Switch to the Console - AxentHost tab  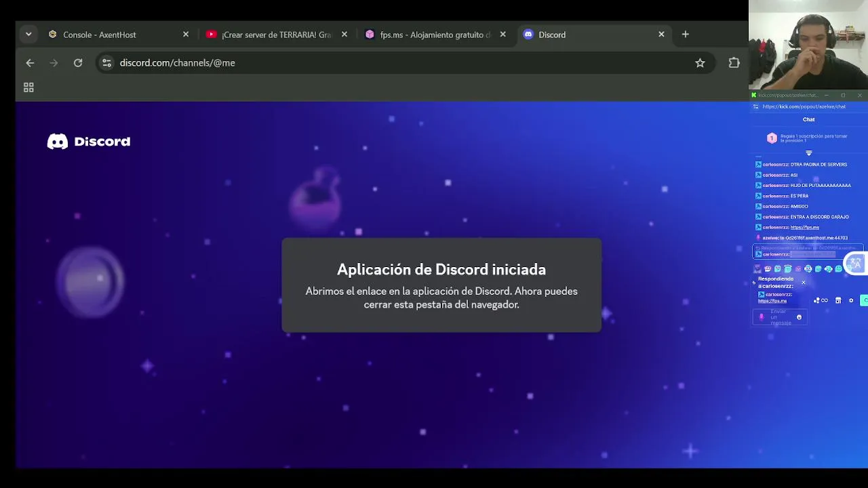(118, 35)
